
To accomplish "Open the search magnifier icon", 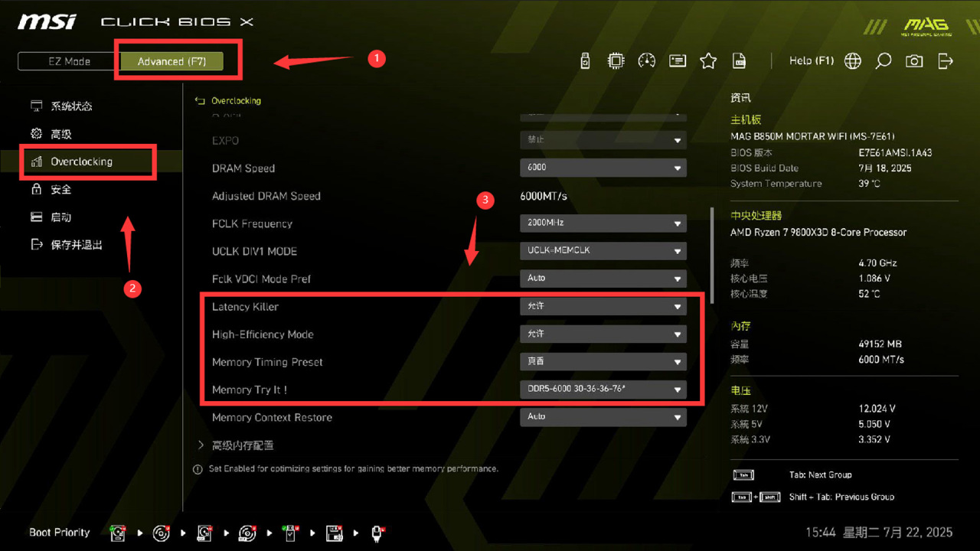I will (884, 61).
